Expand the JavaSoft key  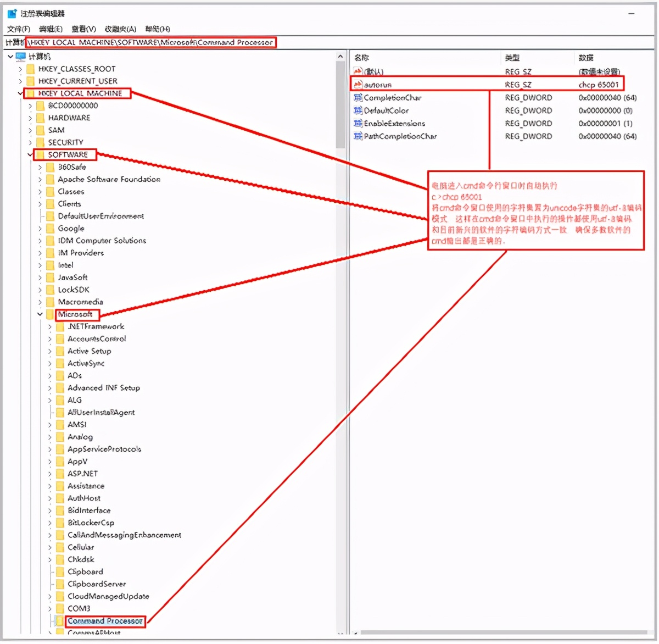coord(40,277)
